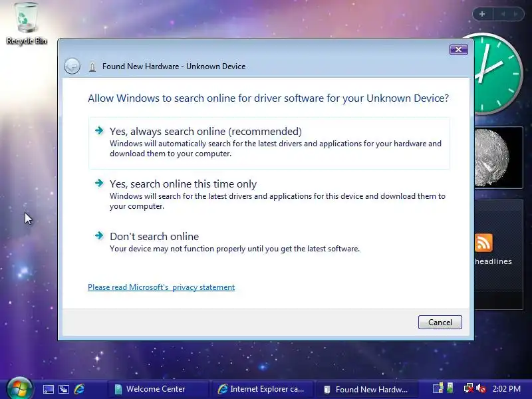
Task: Switch to Found New Hardware taskbar item
Action: click(x=366, y=389)
